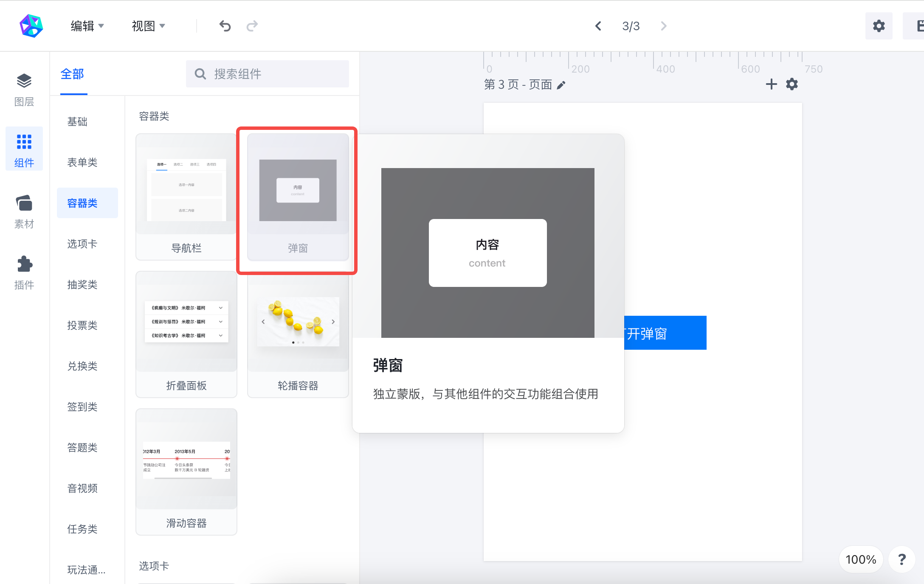Image resolution: width=924 pixels, height=584 pixels.
Task: Open the 图层 layers panel
Action: coord(24,90)
